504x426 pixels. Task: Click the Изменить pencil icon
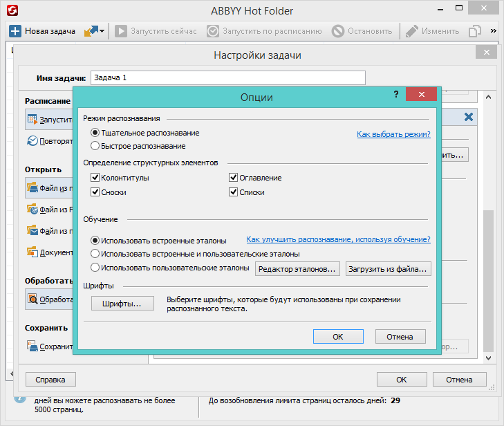pos(412,31)
